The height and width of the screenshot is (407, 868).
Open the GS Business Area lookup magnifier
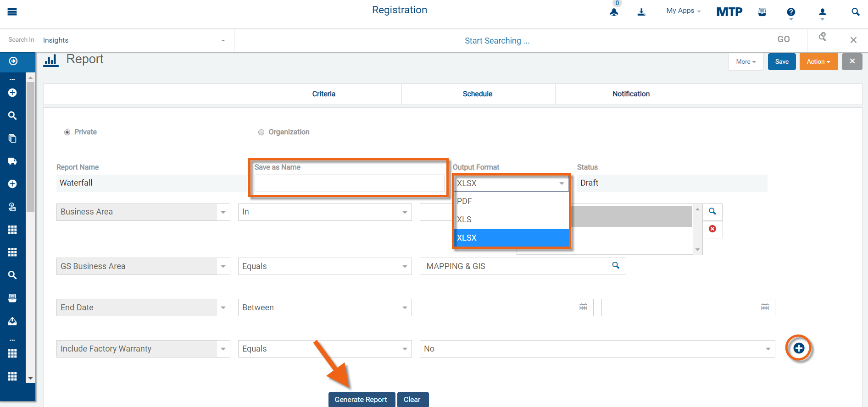[616, 266]
